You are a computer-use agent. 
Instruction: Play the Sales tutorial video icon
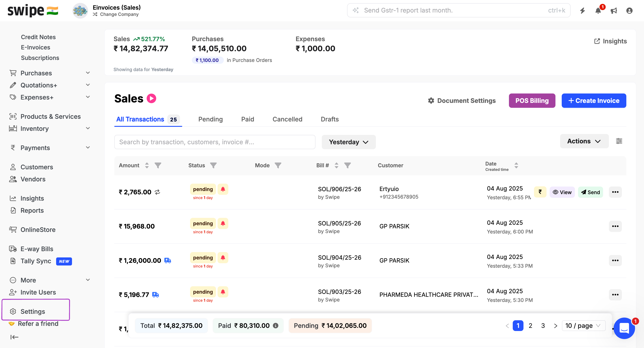click(x=151, y=98)
